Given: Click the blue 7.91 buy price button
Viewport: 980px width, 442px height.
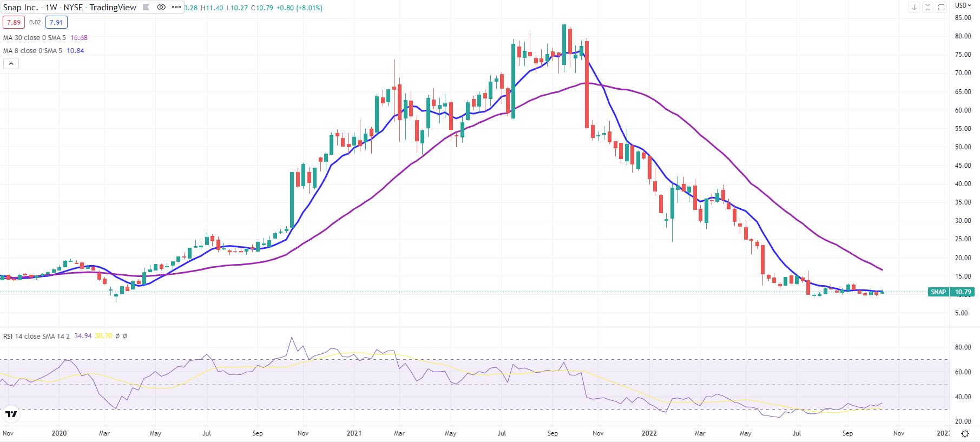Looking at the screenshot, I should coord(56,22).
